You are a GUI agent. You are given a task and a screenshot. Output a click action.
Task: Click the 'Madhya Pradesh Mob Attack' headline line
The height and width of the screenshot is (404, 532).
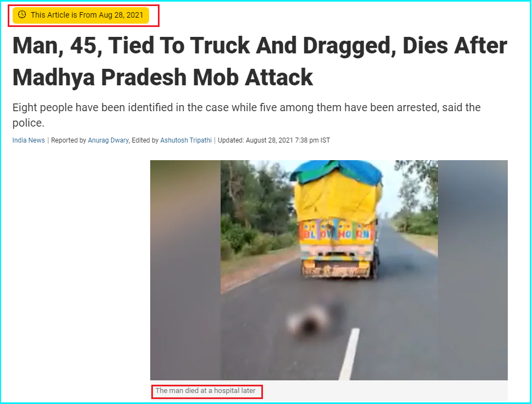click(162, 78)
